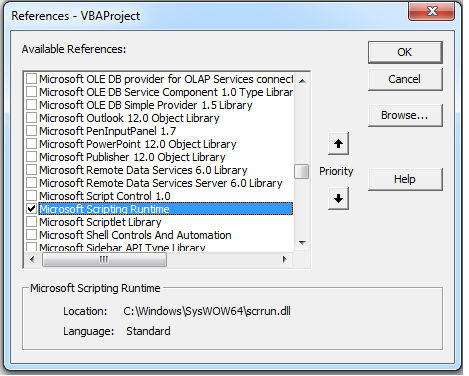
Task: Click vertical scrollbar up arrow
Action: coord(302,80)
